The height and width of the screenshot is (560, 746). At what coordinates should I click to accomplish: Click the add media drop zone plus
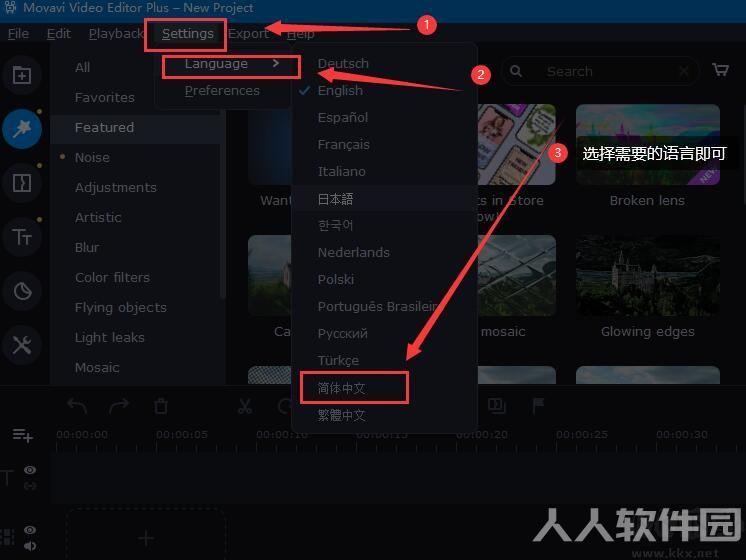click(146, 538)
